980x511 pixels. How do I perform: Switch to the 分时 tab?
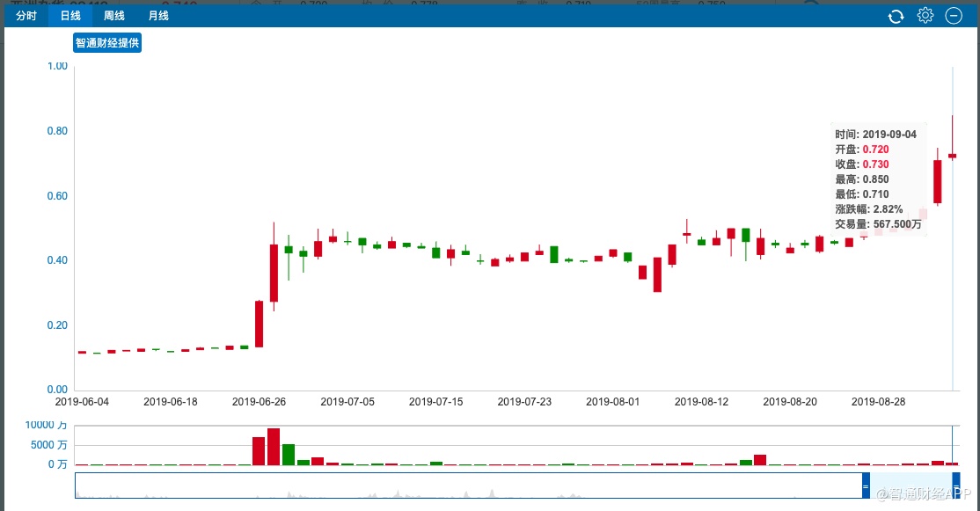pyautogui.click(x=26, y=16)
